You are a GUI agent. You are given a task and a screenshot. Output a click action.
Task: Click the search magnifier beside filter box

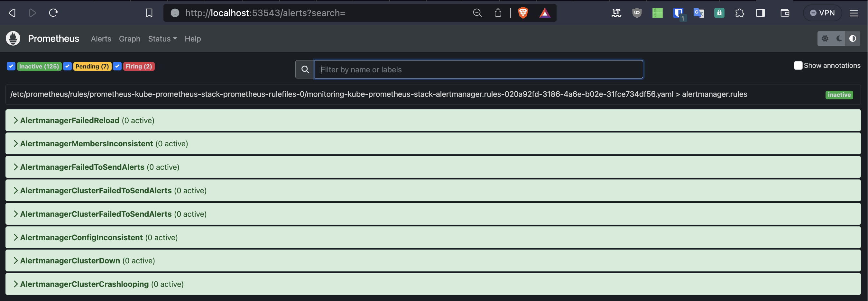[x=305, y=69]
